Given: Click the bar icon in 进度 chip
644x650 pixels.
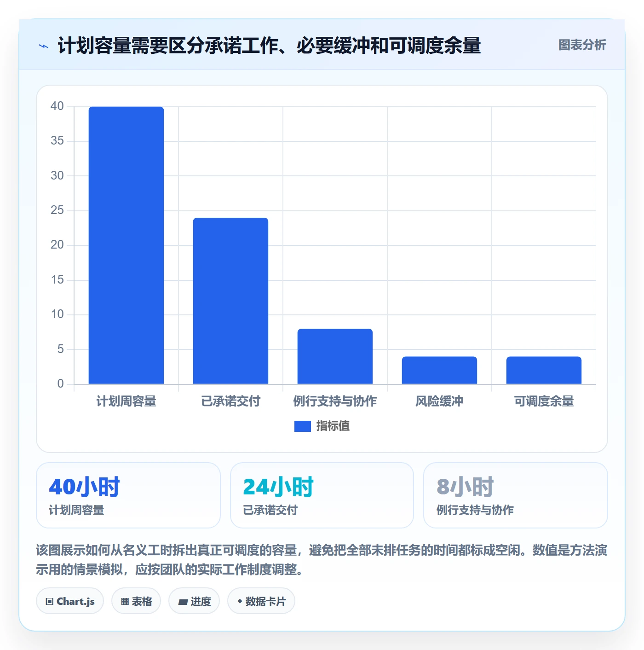Looking at the screenshot, I should coord(183,602).
